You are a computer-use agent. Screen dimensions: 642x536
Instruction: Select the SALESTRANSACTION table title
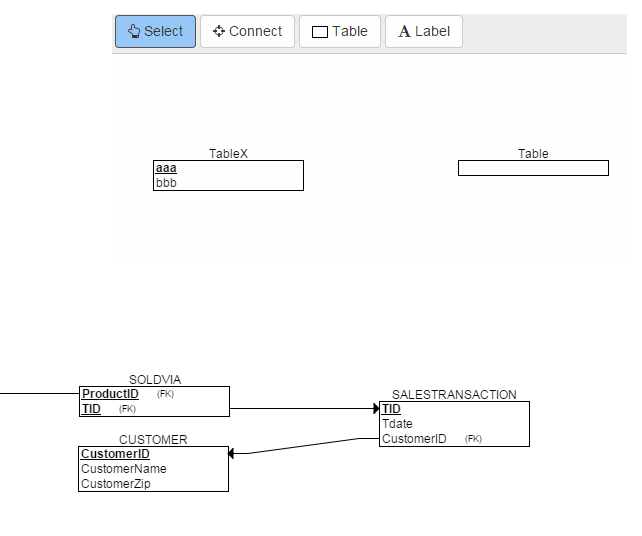[x=454, y=394]
